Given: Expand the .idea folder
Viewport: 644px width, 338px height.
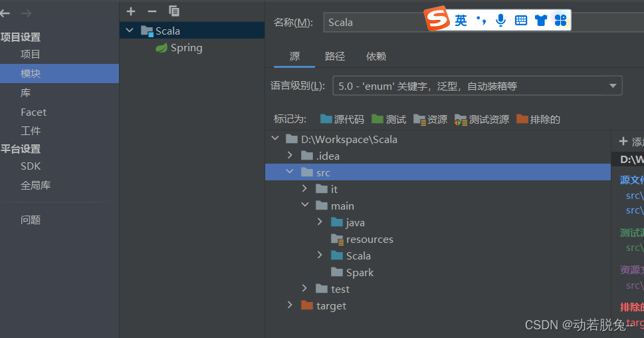Looking at the screenshot, I should [x=290, y=156].
